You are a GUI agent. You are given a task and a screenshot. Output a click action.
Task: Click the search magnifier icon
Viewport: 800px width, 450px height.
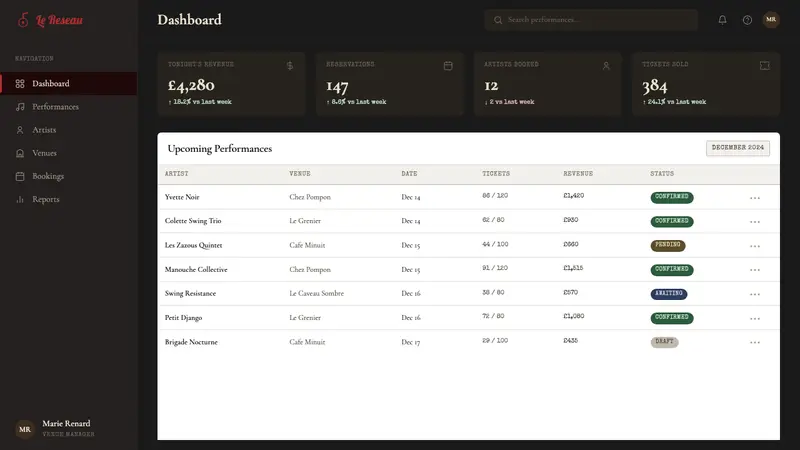pyautogui.click(x=498, y=20)
